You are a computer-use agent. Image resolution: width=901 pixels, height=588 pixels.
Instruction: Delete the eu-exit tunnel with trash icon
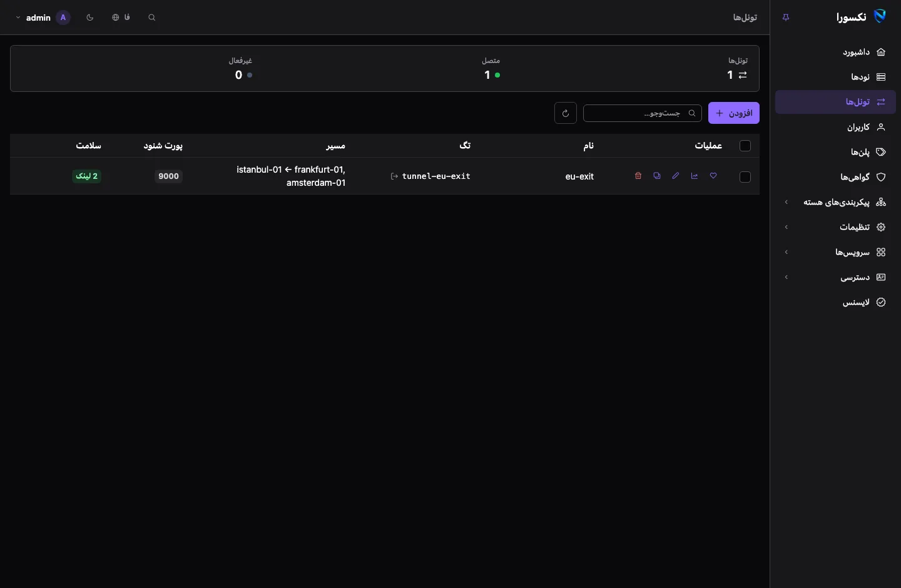638,176
